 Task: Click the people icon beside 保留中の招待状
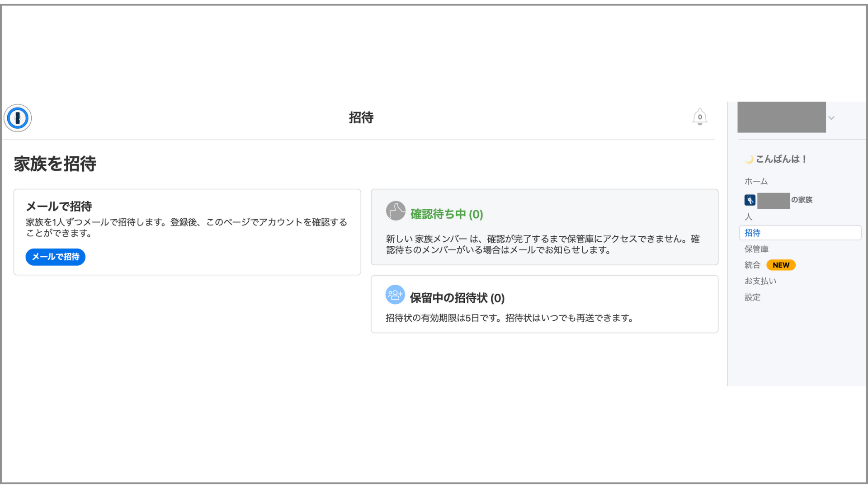point(395,295)
